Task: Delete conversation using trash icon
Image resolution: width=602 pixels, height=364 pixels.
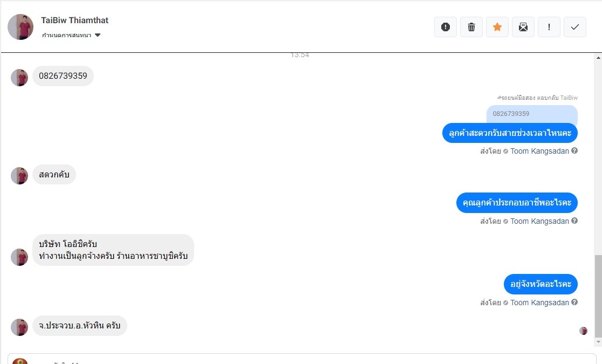Action: pos(471,27)
